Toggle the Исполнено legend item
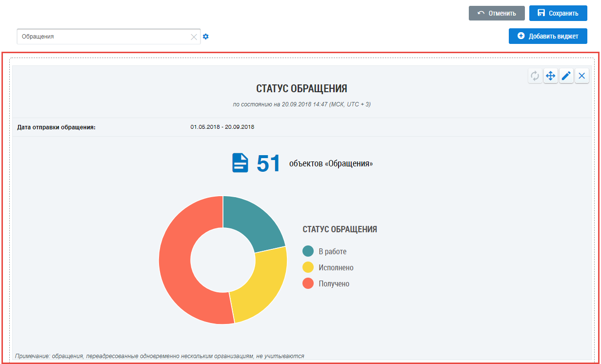 (336, 268)
